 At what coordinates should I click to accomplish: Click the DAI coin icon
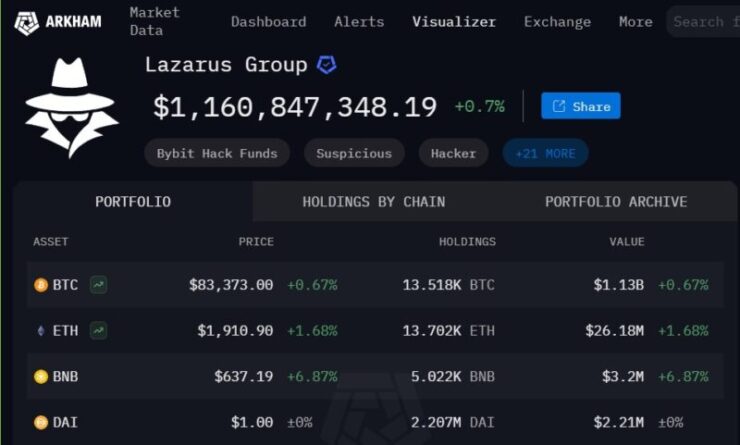(41, 422)
